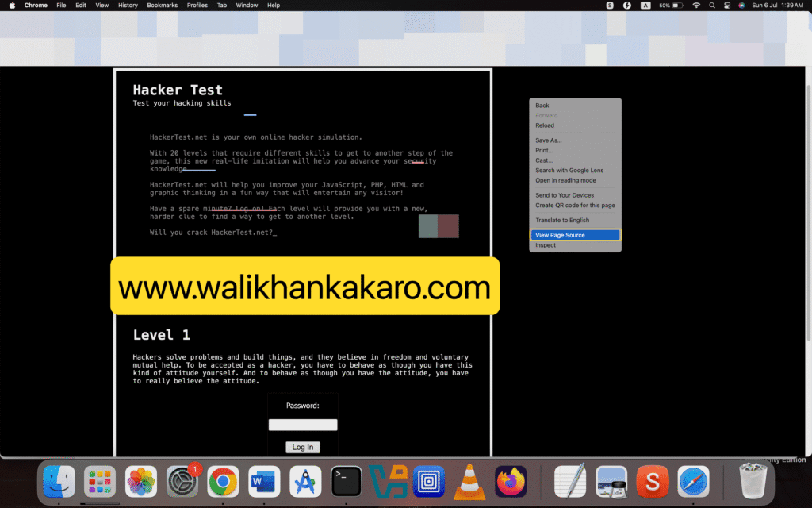Open the Wi-Fi menu bar icon
Image resolution: width=812 pixels, height=508 pixels.
click(x=696, y=6)
